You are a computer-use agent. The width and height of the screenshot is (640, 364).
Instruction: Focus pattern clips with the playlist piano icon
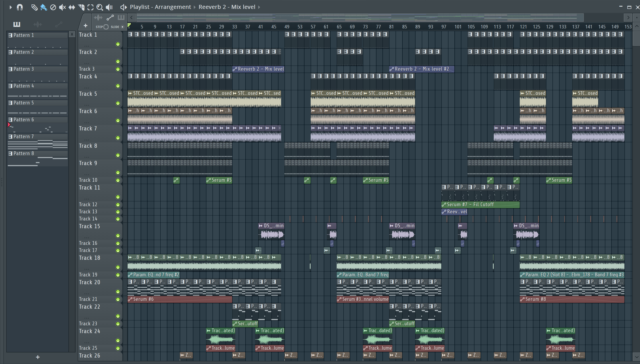coord(121,18)
